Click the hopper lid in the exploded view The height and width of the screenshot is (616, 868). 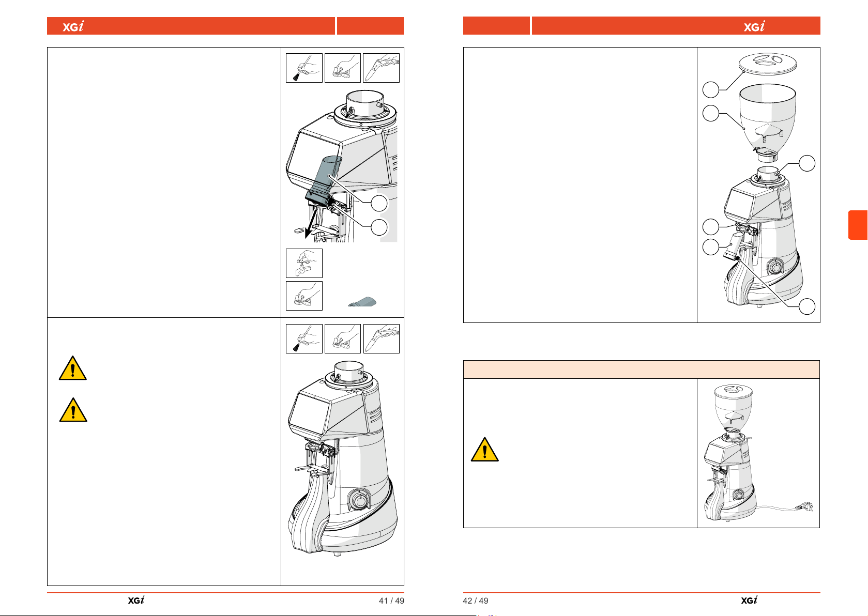(x=768, y=63)
